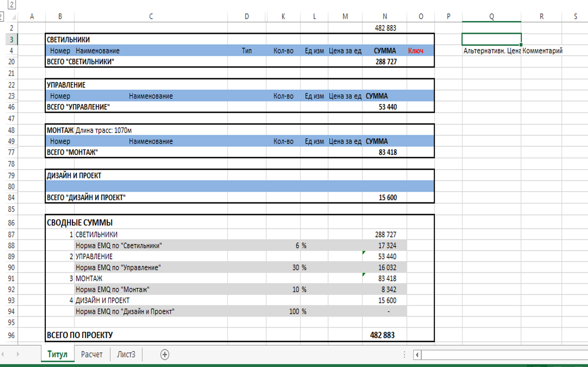The height and width of the screenshot is (367, 588).
Task: Select the Титул sheet tab
Action: 57,354
